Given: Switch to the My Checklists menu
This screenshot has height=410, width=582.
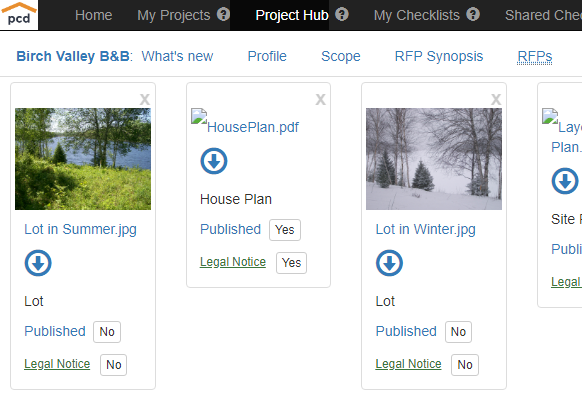Looking at the screenshot, I should coord(416,15).
